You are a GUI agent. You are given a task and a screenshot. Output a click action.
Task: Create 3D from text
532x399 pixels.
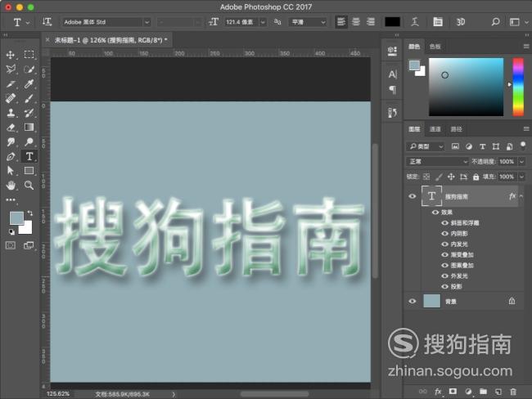(x=461, y=22)
